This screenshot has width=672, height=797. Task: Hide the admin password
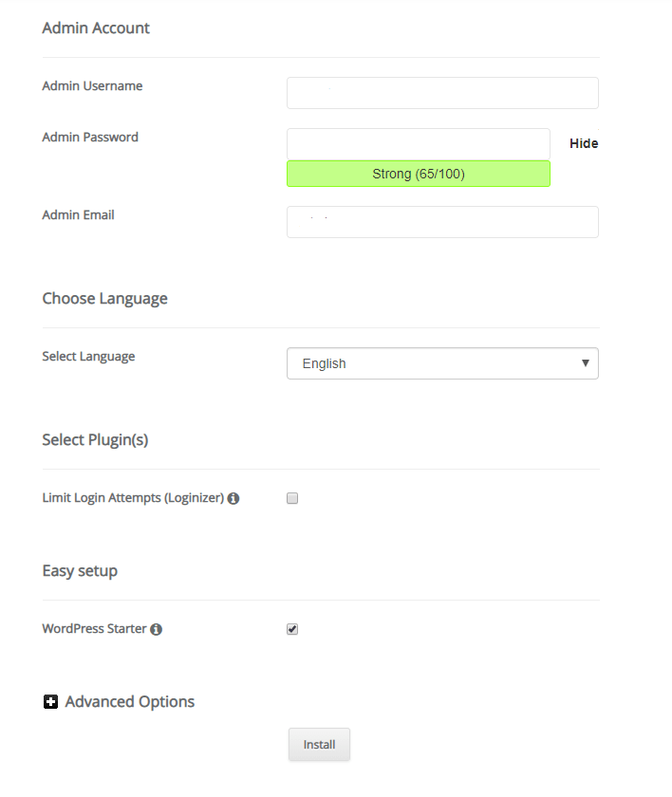pos(584,144)
